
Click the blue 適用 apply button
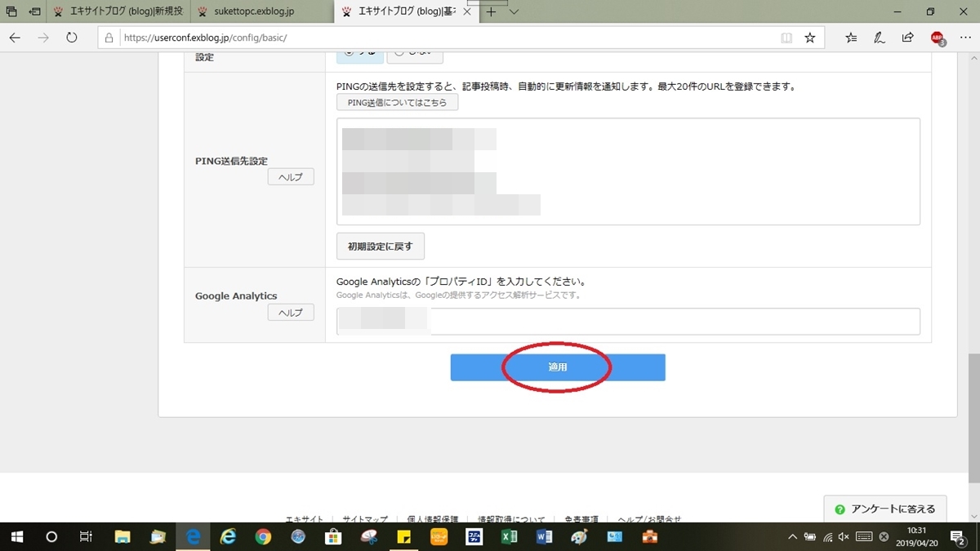coord(558,367)
